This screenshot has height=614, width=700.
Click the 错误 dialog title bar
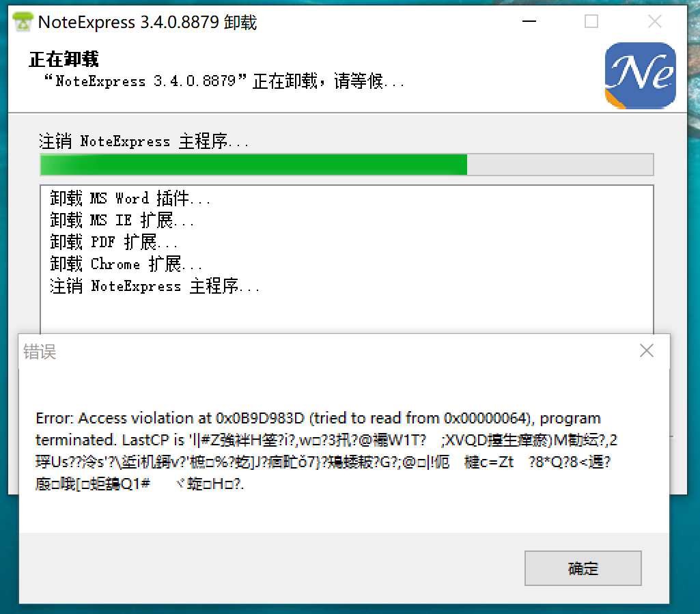click(326, 352)
